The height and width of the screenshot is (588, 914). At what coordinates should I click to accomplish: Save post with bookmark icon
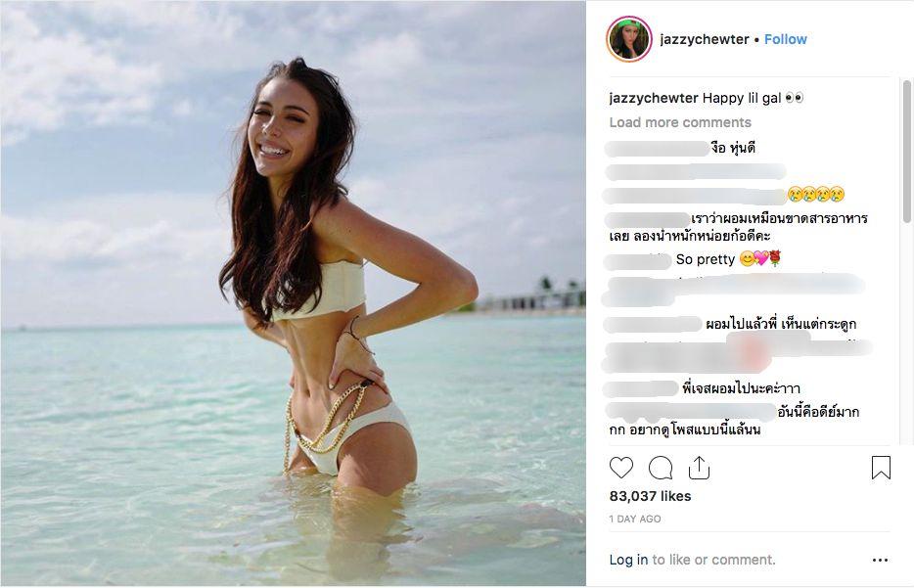tap(881, 468)
